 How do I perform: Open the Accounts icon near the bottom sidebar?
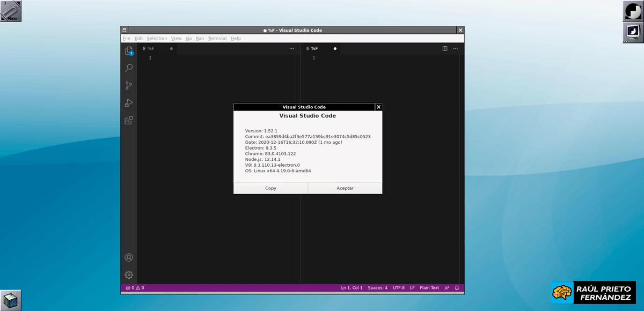coord(128,257)
